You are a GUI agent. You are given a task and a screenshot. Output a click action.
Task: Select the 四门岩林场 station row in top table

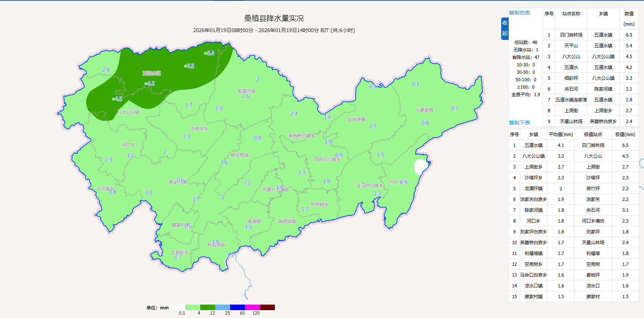(571, 35)
